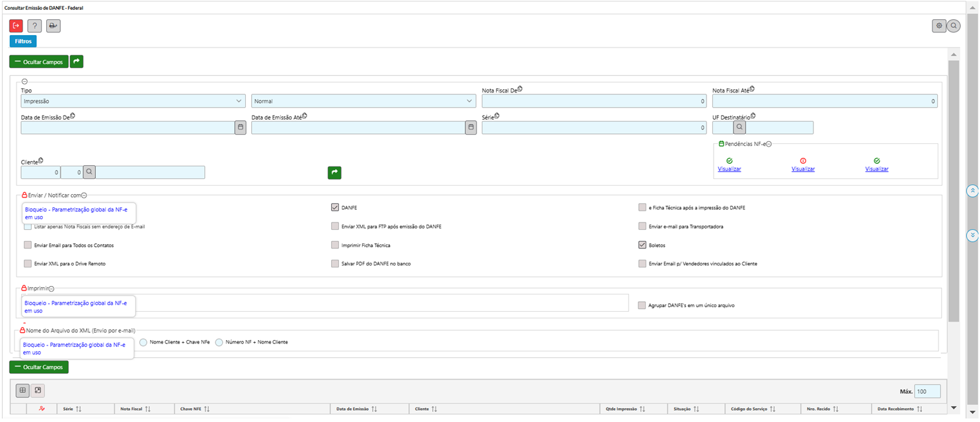Switch to the Filtros tab

point(23,41)
